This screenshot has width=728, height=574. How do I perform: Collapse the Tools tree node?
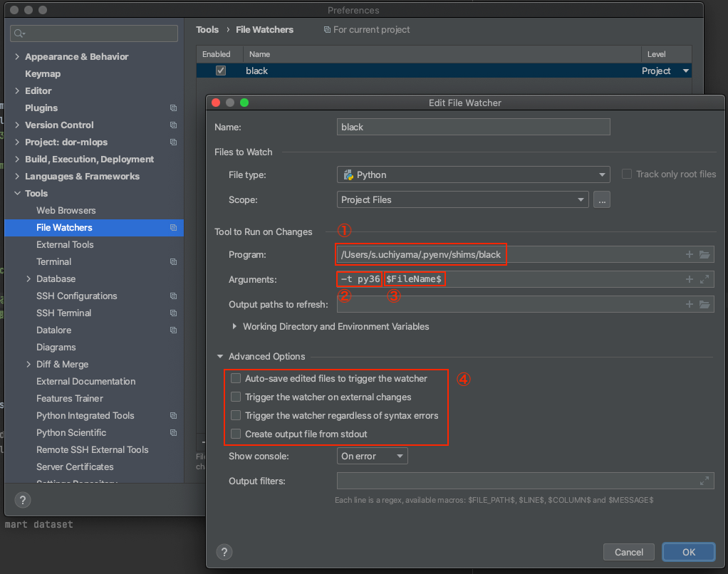point(17,193)
